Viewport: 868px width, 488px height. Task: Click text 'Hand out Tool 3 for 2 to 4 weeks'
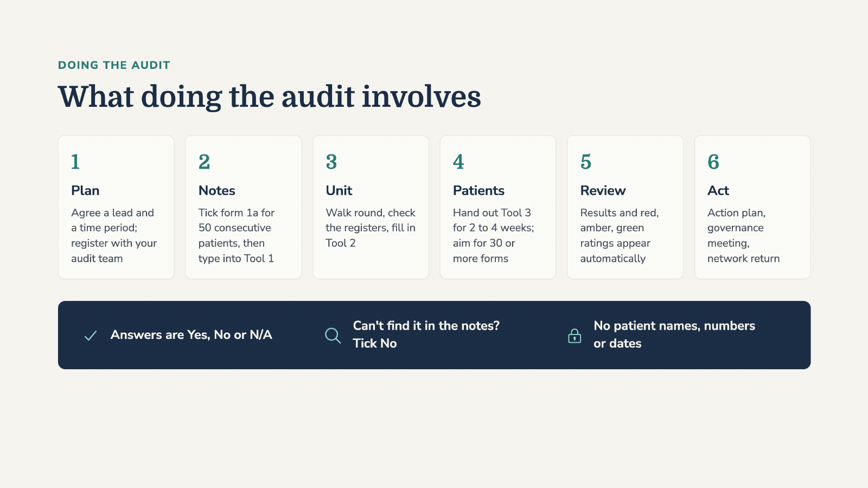pyautogui.click(x=493, y=220)
